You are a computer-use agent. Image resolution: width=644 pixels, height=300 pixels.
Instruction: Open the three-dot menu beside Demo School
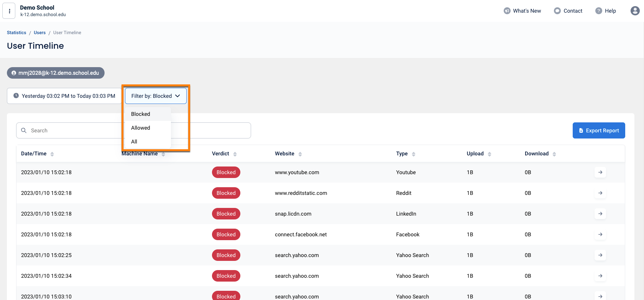pyautogui.click(x=9, y=11)
